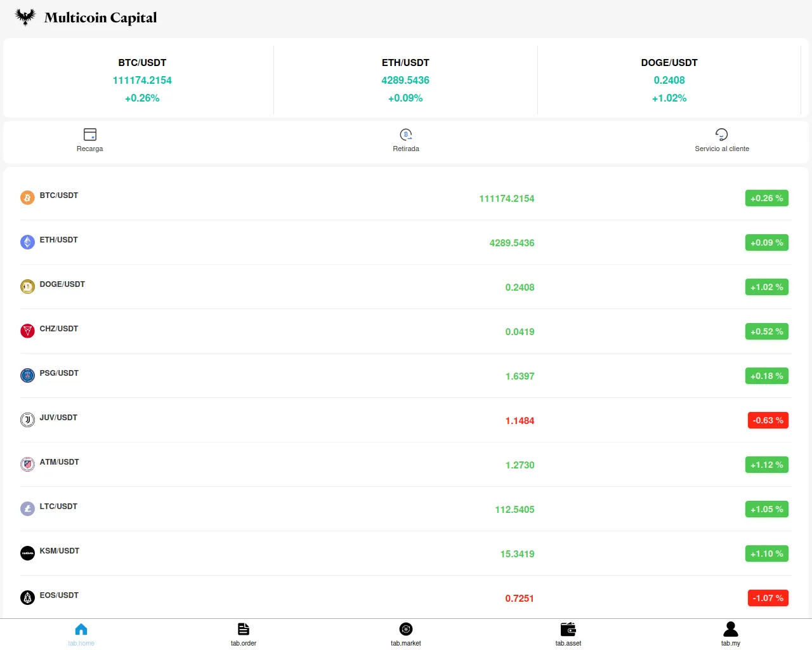Click the price 112.5405
The width and height of the screenshot is (812, 650).
coord(514,510)
